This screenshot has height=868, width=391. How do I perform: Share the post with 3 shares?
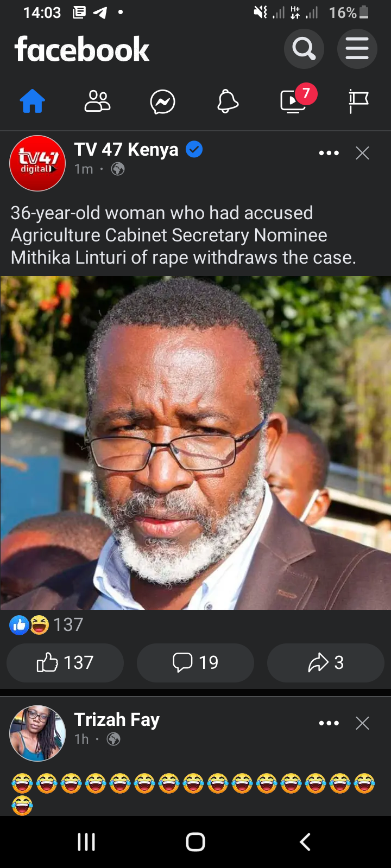click(326, 662)
